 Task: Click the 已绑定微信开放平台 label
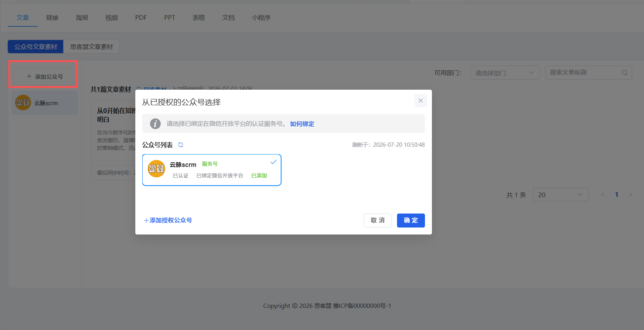220,175
